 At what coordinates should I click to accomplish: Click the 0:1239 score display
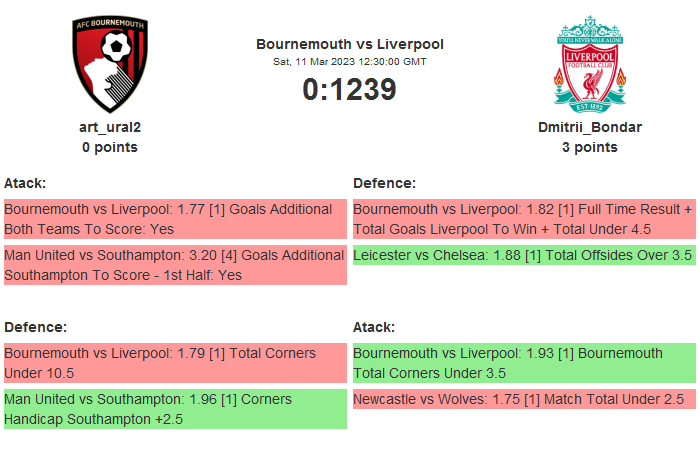pyautogui.click(x=350, y=89)
